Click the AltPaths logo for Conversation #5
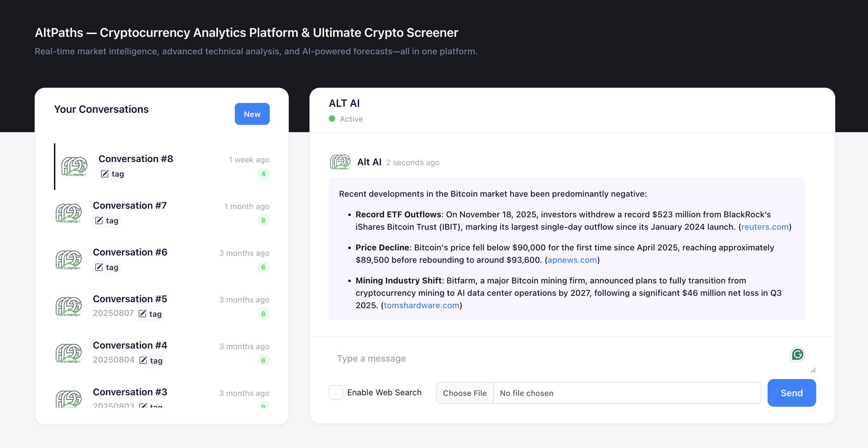Screen dimensions: 868x448 (x=69, y=306)
